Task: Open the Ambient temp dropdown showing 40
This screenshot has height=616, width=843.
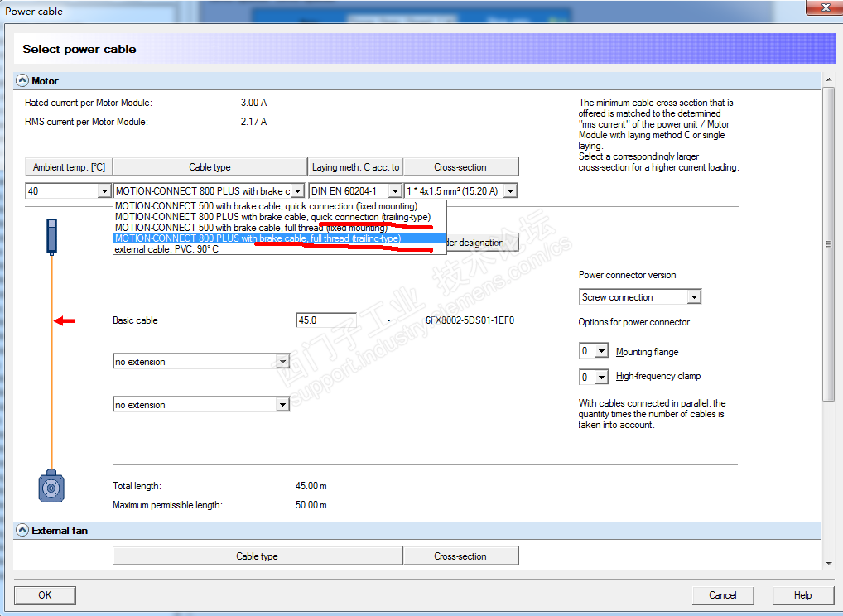Action: point(104,190)
